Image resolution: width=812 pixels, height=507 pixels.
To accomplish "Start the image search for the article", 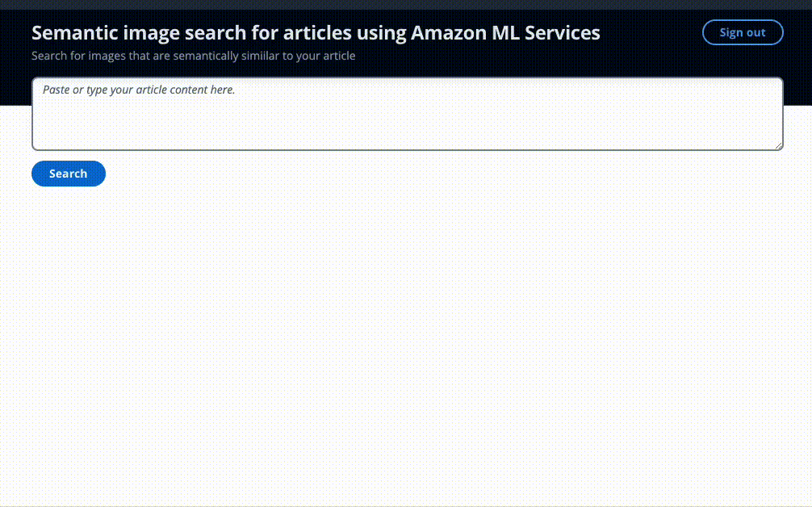I will [x=69, y=174].
